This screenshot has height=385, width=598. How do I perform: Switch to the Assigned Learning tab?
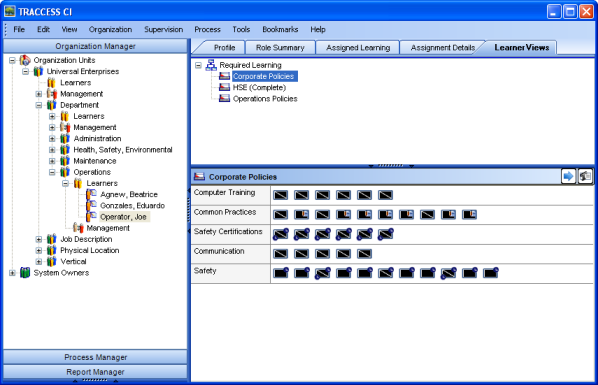click(358, 48)
